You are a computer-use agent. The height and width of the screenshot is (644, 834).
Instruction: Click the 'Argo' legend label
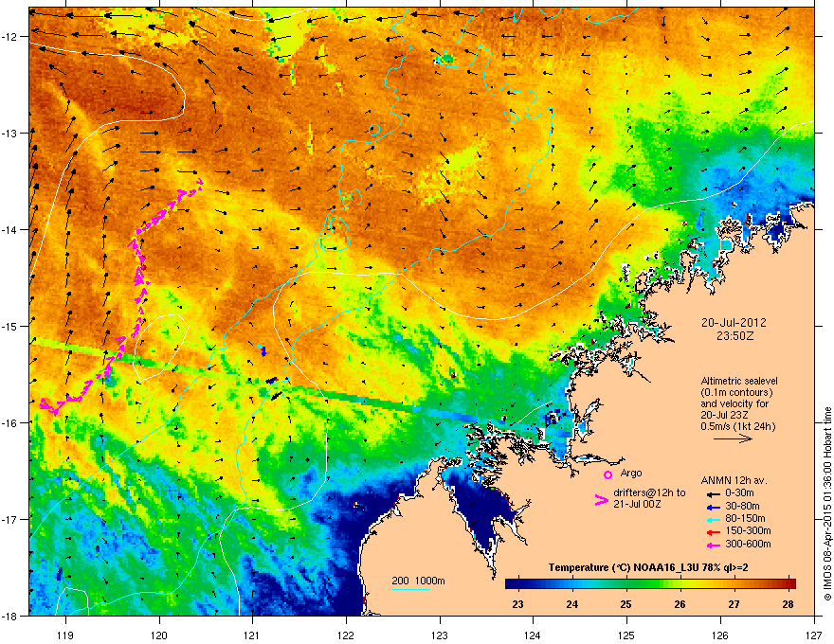click(631, 473)
